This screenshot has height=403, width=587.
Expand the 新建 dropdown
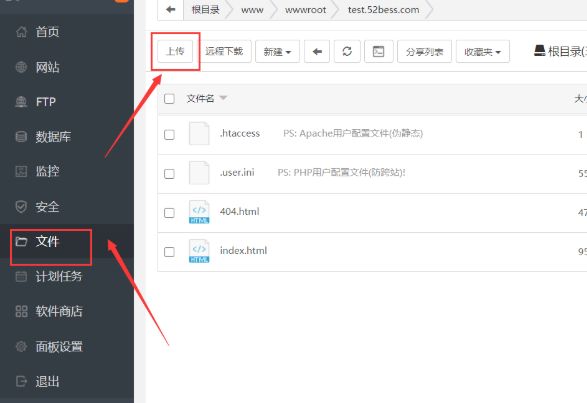(x=277, y=51)
